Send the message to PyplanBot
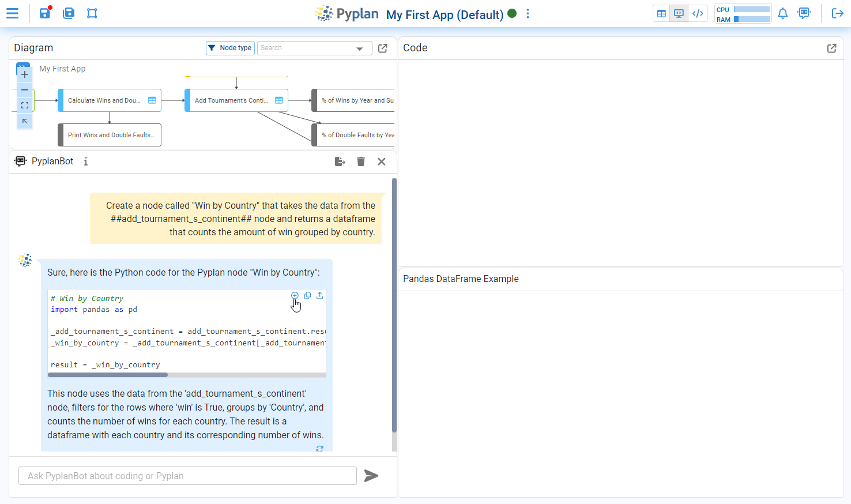This screenshot has height=504, width=851. point(371,476)
